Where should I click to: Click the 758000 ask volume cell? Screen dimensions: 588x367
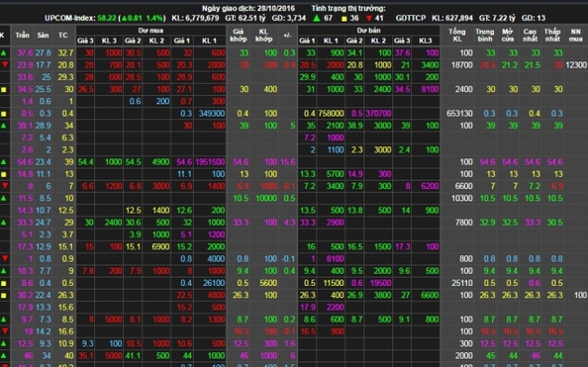(x=331, y=113)
